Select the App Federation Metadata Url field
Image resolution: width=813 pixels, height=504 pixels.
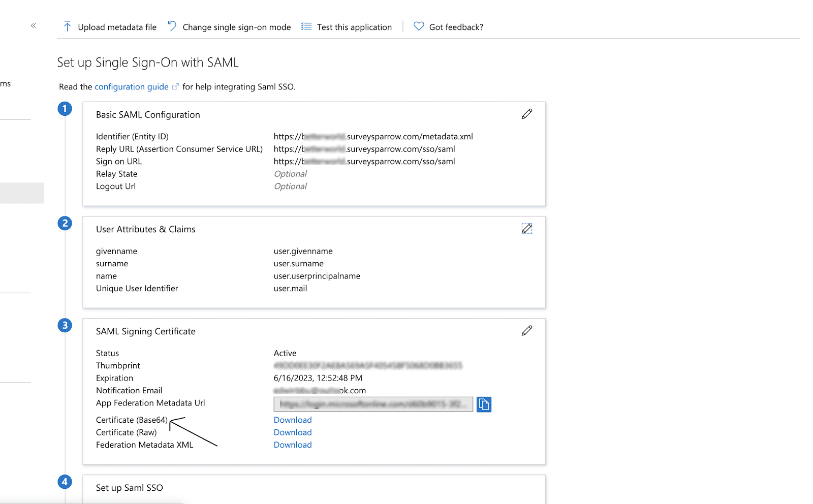point(373,404)
